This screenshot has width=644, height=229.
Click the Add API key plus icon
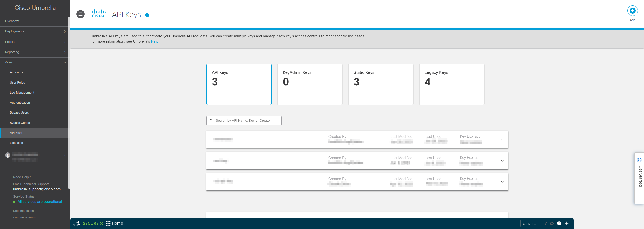632,11
